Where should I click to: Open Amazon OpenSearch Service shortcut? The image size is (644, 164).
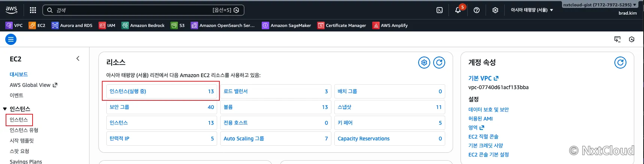223,25
